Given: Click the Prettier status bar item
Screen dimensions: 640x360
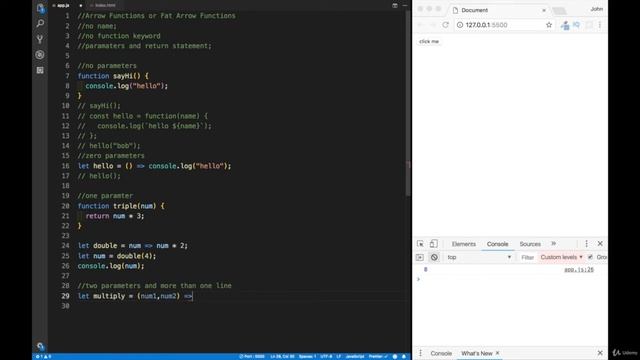Looking at the screenshot, I should pos(378,357).
